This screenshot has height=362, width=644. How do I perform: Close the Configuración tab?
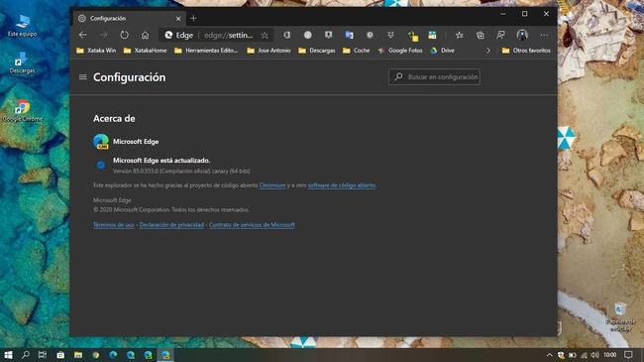coord(178,19)
